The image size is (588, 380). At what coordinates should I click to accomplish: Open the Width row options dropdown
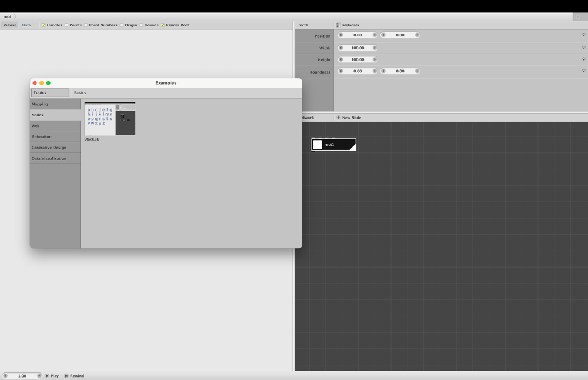pyautogui.click(x=583, y=48)
